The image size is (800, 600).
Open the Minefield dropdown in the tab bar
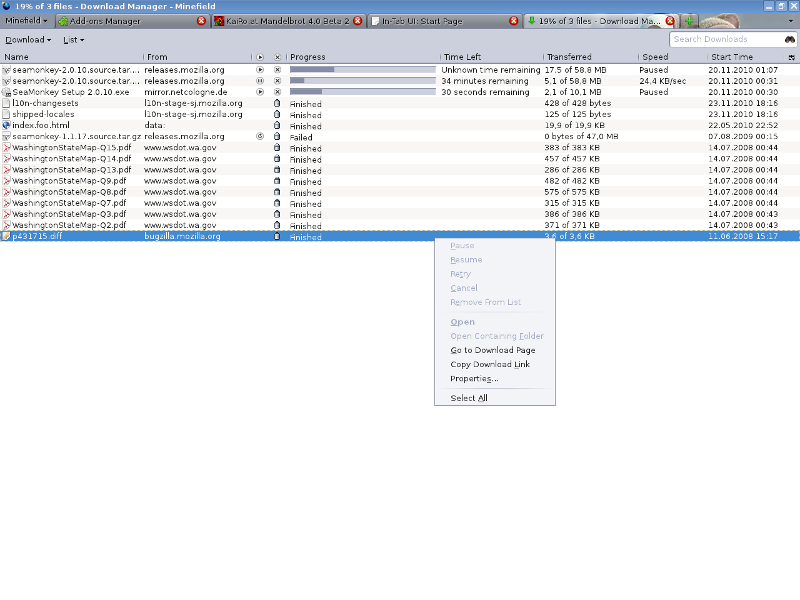point(25,20)
